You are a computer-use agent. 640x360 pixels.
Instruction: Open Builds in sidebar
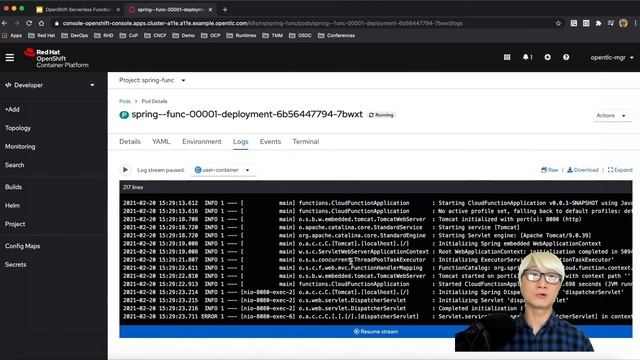point(13,187)
